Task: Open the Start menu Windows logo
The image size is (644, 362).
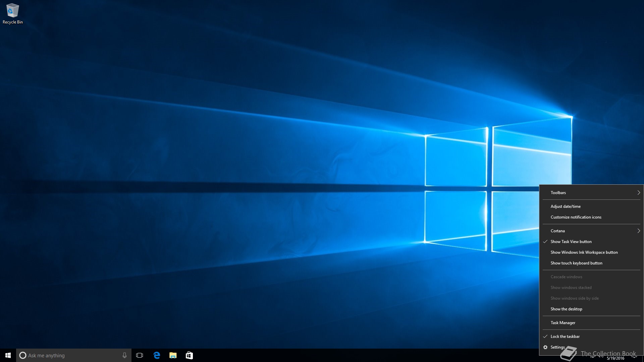Action: 8,355
